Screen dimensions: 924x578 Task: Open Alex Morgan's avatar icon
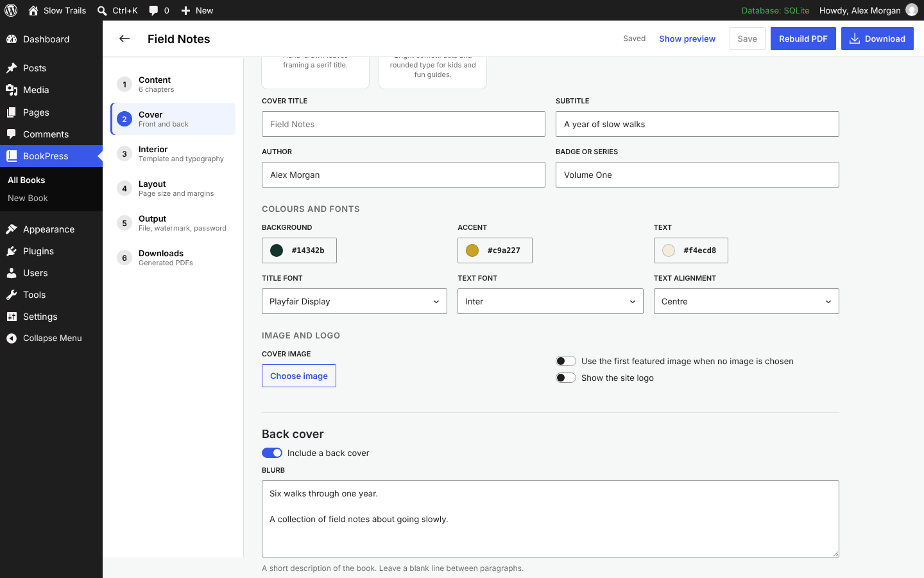(912, 10)
